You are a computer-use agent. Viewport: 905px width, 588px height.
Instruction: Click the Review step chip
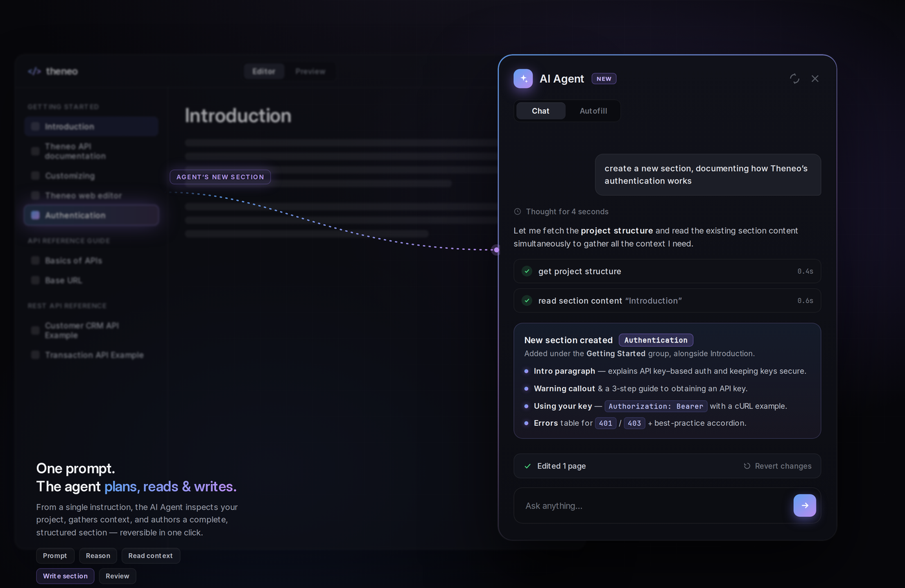coord(118,576)
